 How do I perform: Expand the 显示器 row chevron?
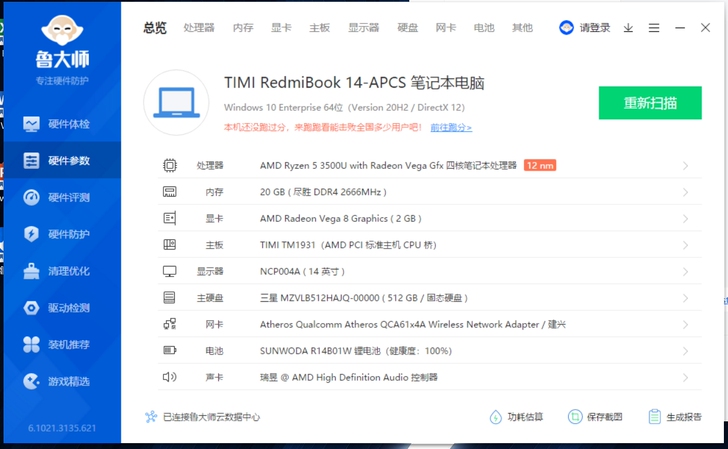click(x=685, y=272)
